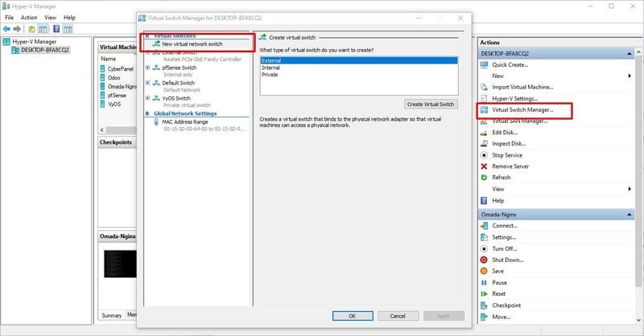
Task: Click the red X Remove Server icon
Action: click(484, 166)
